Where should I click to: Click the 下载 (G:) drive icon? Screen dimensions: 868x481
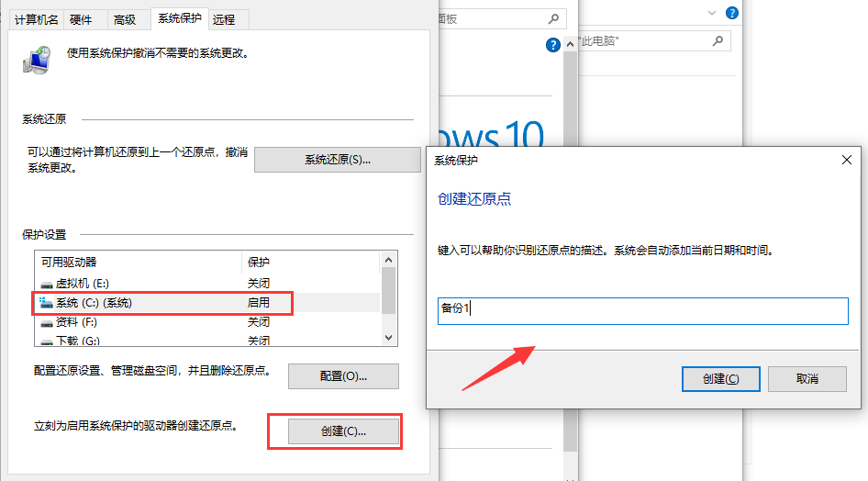tap(47, 341)
